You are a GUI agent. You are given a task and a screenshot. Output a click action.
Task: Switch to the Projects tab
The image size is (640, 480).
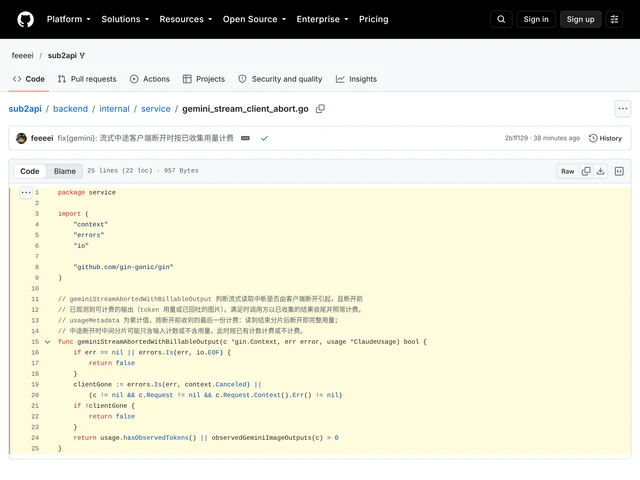coord(204,79)
